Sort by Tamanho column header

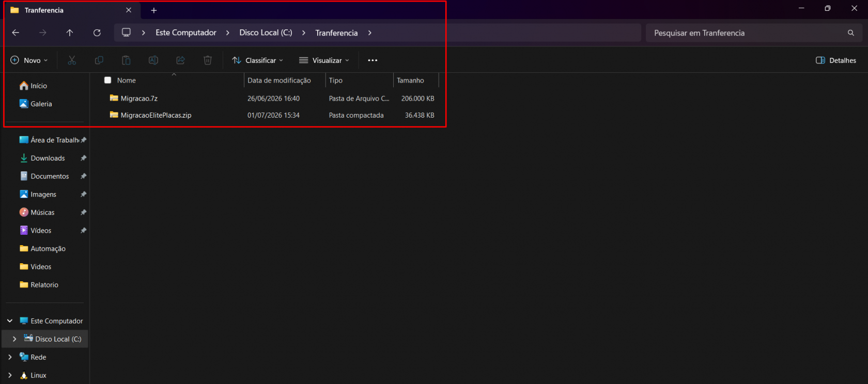tap(410, 81)
